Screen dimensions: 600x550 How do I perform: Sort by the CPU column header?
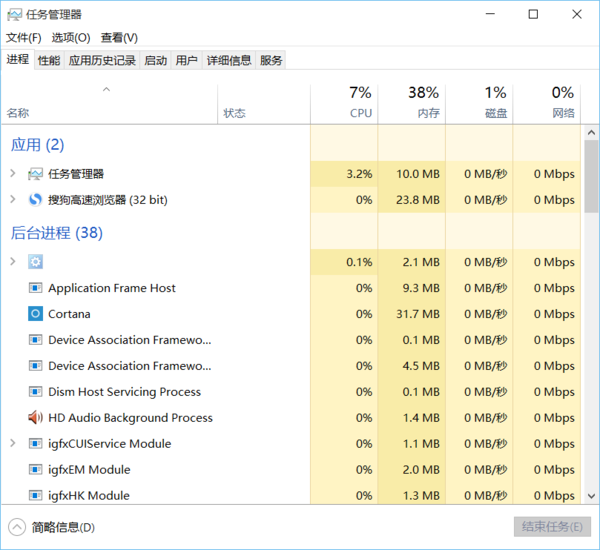click(x=344, y=104)
